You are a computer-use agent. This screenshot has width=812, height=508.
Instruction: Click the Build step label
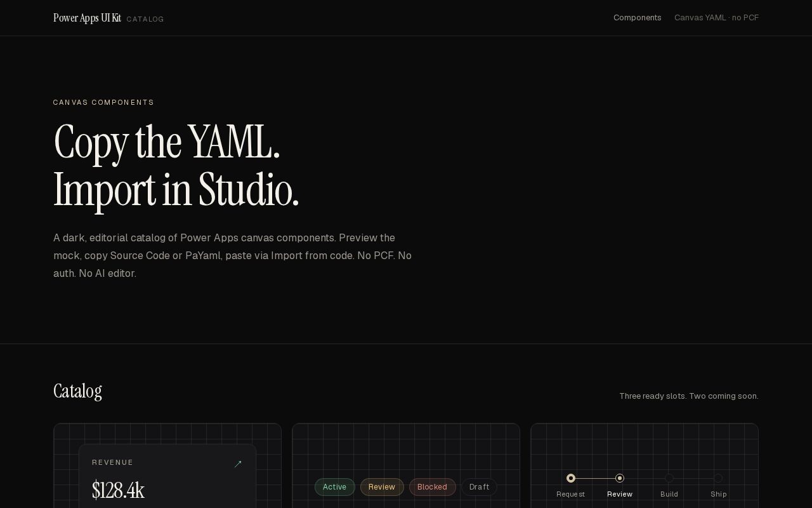[x=669, y=494]
